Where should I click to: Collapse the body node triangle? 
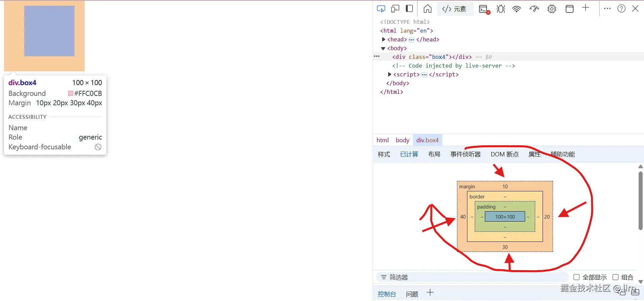click(x=383, y=48)
